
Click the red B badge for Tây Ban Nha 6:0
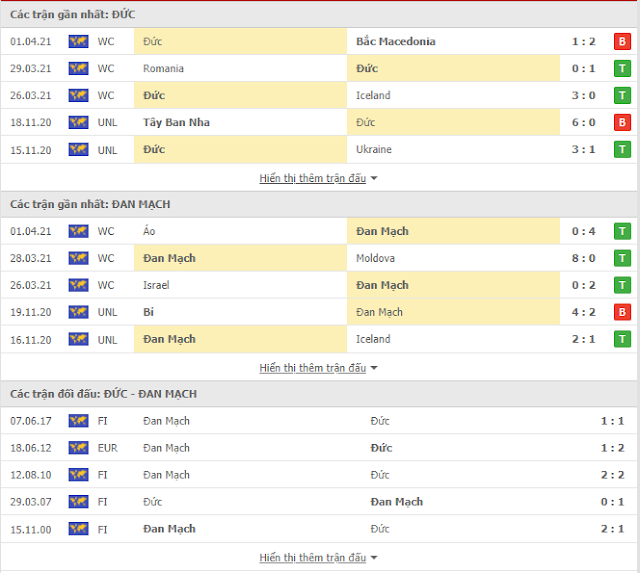click(x=622, y=122)
